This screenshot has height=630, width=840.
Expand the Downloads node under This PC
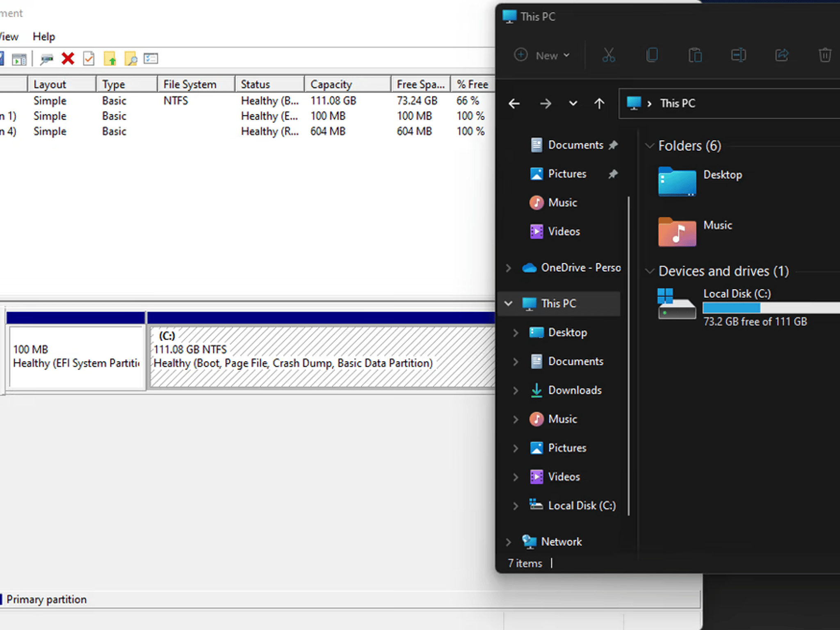coord(516,390)
